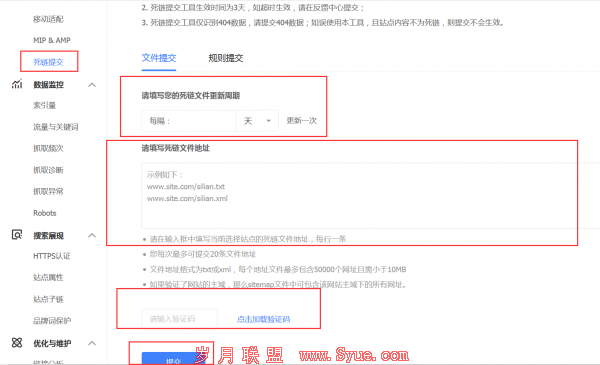Open 流量与关键词 in the sidebar
Image resolution: width=600 pixels, height=365 pixels.
pos(55,127)
